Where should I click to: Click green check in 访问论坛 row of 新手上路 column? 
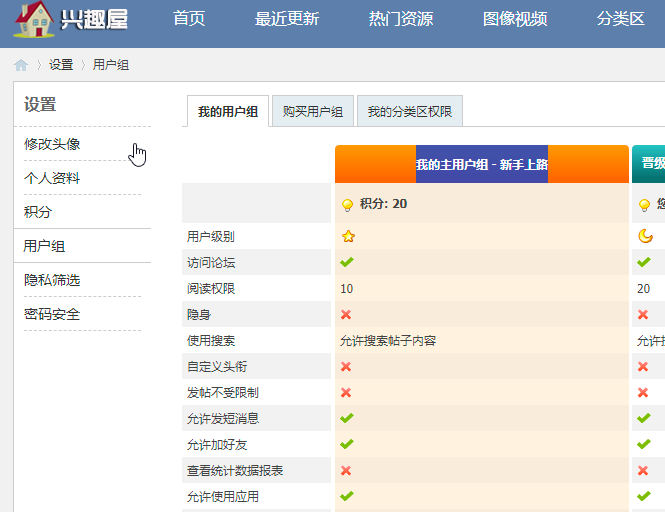346,262
